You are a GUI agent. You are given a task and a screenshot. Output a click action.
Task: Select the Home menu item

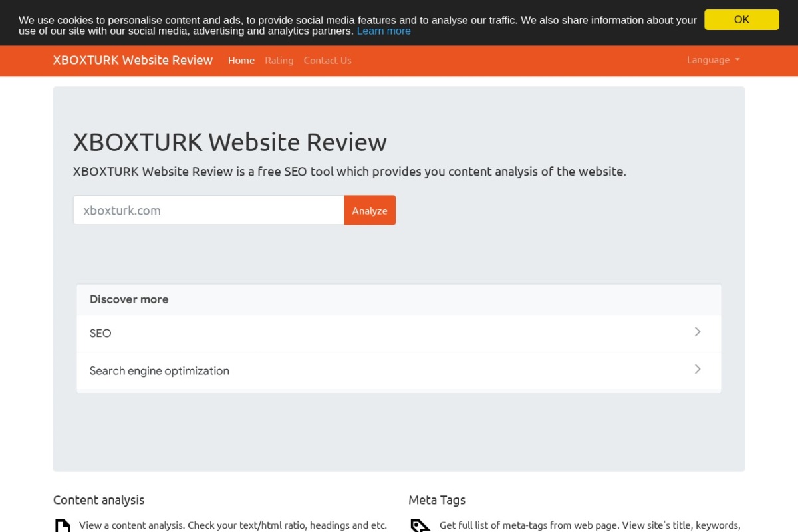(241, 60)
